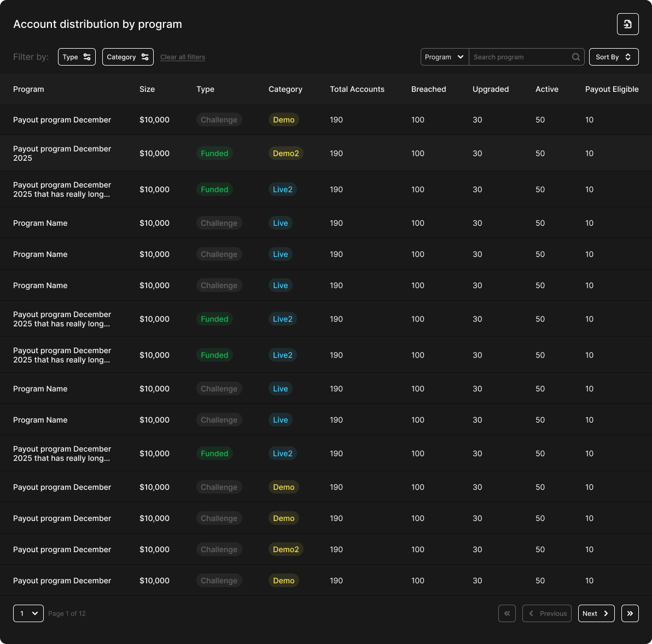The width and height of the screenshot is (652, 644).
Task: Click the Previous page button
Action: pyautogui.click(x=547, y=613)
